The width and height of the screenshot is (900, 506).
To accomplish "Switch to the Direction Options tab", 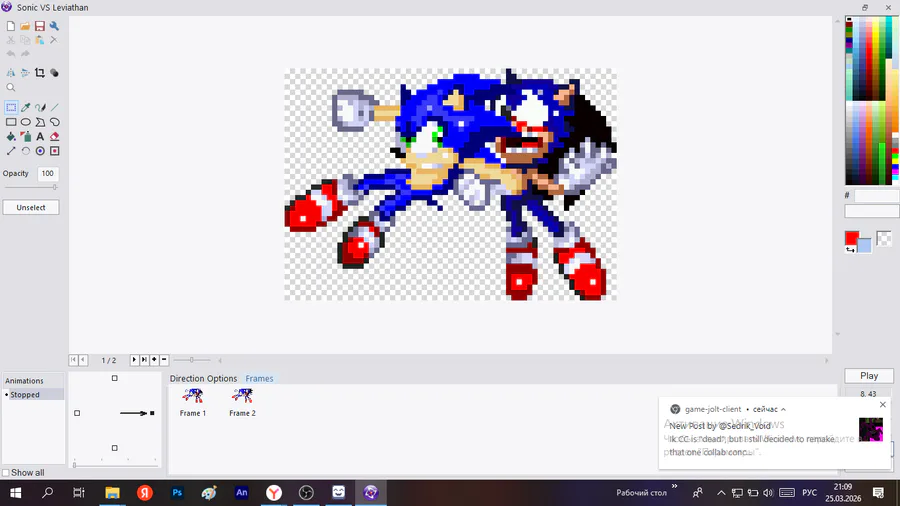I will pyautogui.click(x=203, y=379).
